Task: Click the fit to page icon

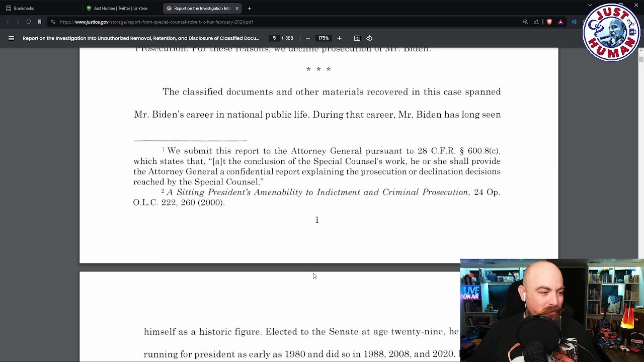Action: tap(357, 38)
